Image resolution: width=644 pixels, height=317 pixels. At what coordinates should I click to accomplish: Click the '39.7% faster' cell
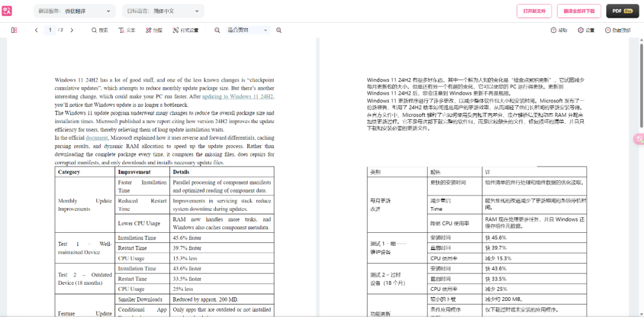222,248
